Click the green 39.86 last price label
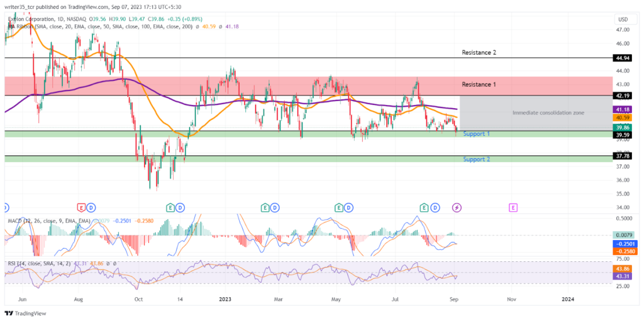This screenshot has width=644, height=321. click(623, 128)
